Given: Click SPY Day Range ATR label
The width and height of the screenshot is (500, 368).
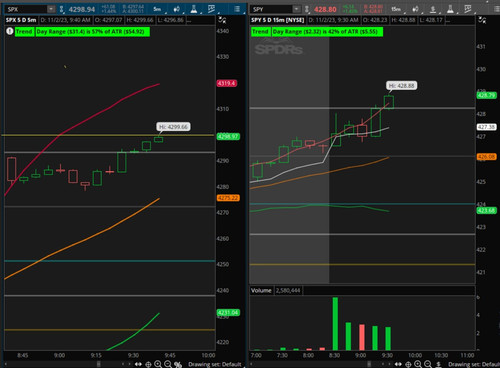Looking at the screenshot, I should tap(327, 32).
